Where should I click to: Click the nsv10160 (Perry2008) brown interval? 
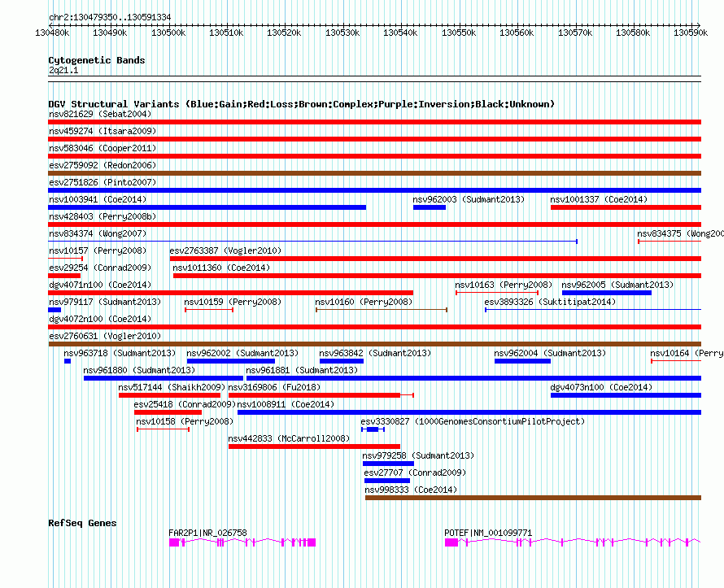[382, 310]
